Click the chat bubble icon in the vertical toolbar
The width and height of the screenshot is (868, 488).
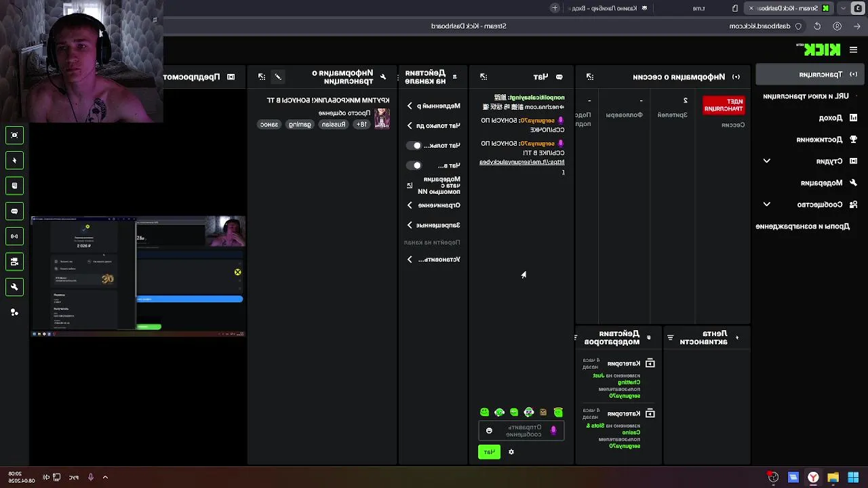pyautogui.click(x=14, y=211)
